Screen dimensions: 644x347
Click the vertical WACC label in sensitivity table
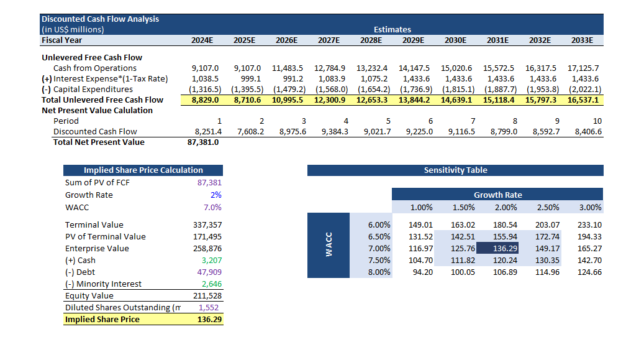point(329,243)
